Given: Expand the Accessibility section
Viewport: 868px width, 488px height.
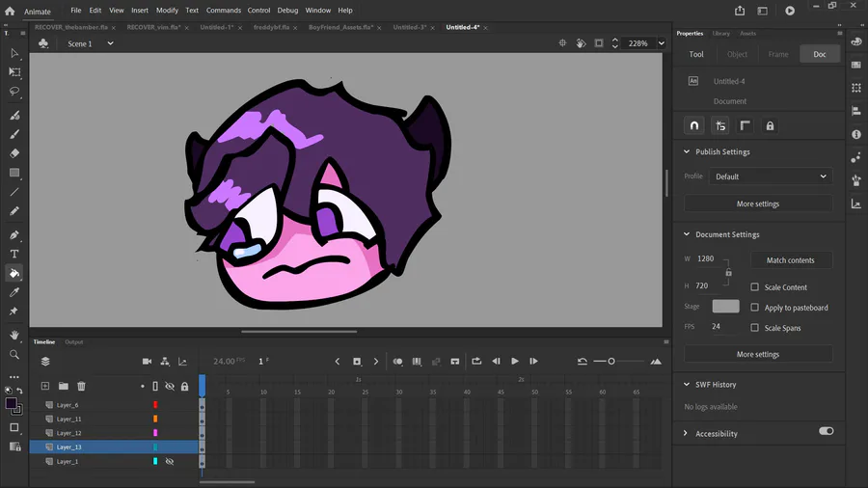Looking at the screenshot, I should coord(686,433).
